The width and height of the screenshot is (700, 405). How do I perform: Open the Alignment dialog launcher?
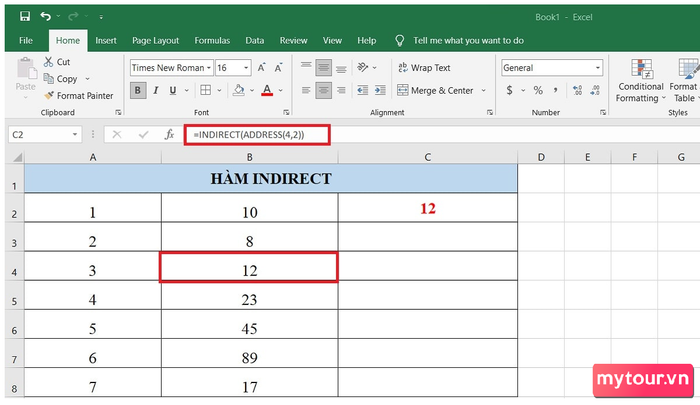490,113
